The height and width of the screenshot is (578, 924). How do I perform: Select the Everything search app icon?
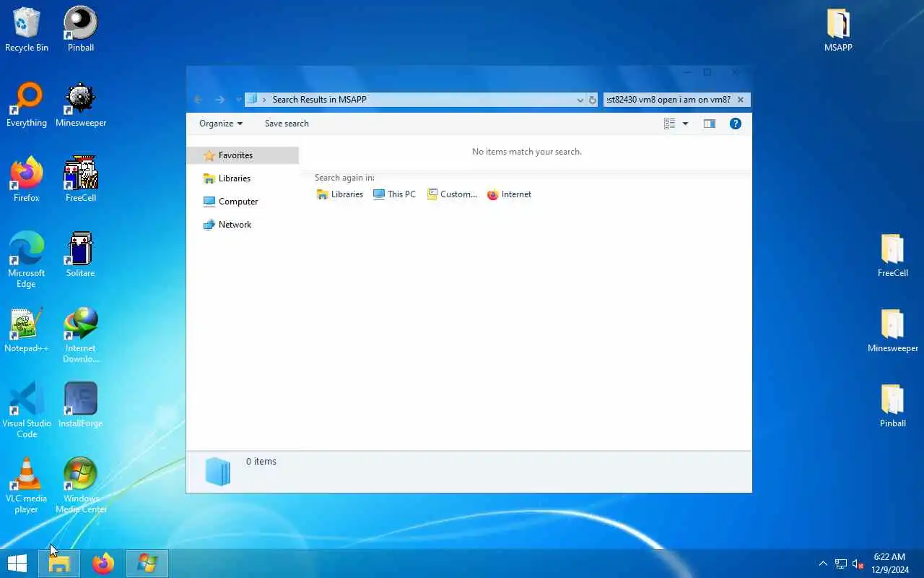coord(27,105)
